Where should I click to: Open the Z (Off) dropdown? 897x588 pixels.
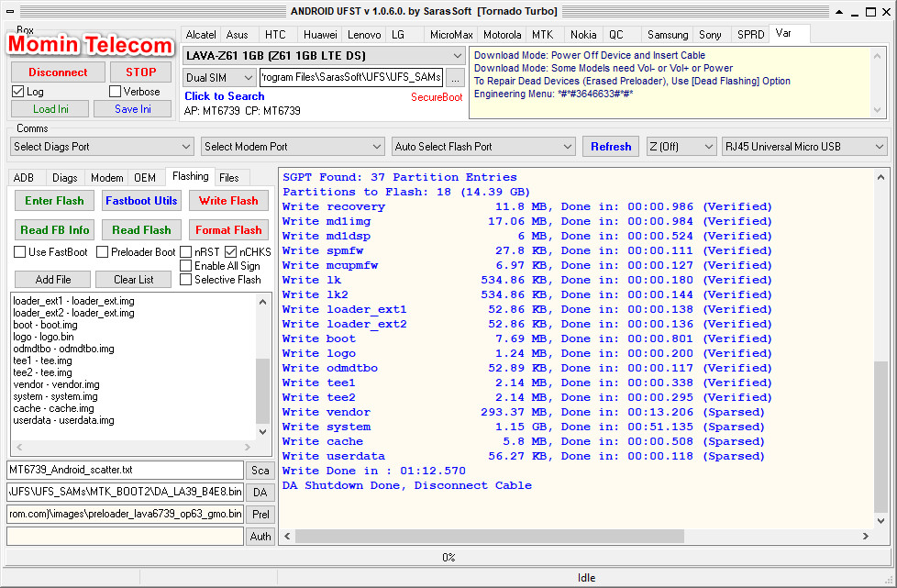pos(681,147)
